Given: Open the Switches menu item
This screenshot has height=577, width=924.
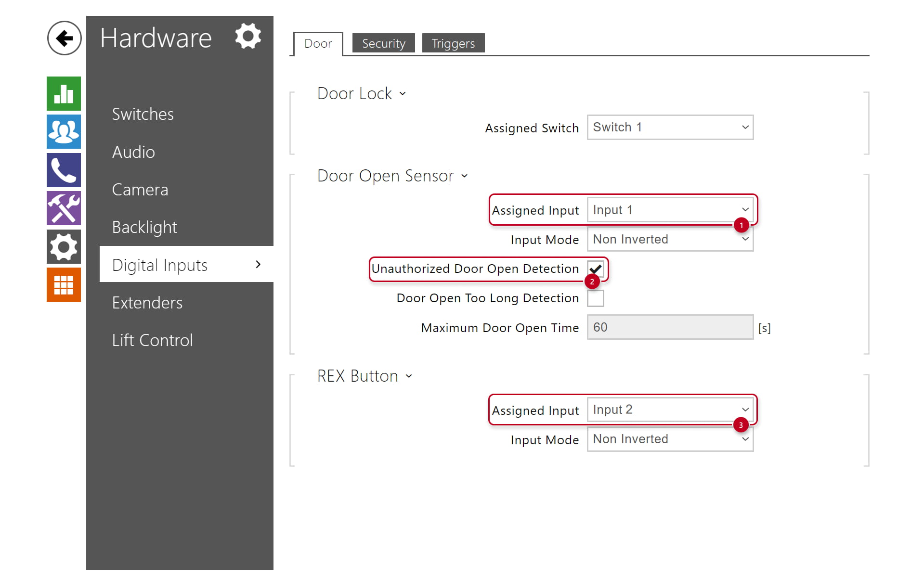Looking at the screenshot, I should [143, 114].
